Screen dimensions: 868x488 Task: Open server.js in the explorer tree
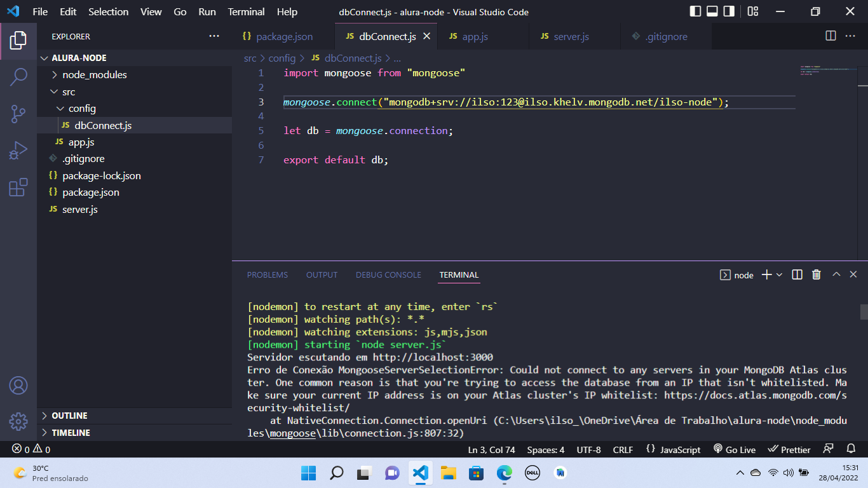coord(134,209)
